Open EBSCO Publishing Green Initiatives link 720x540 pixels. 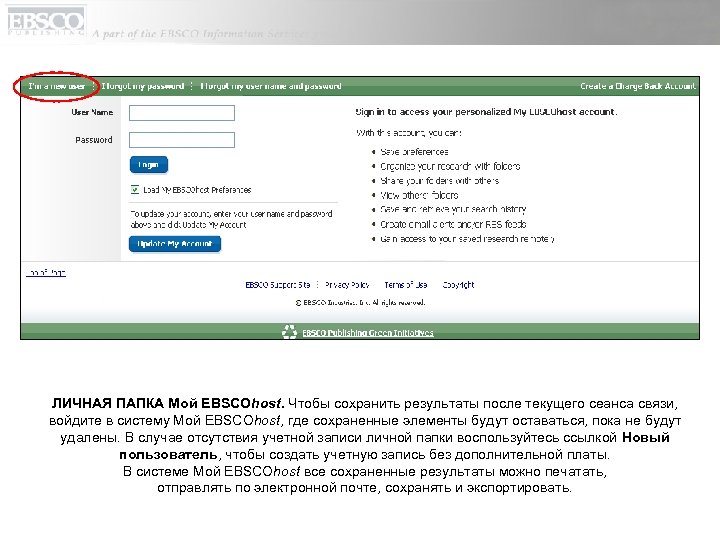pos(367,332)
